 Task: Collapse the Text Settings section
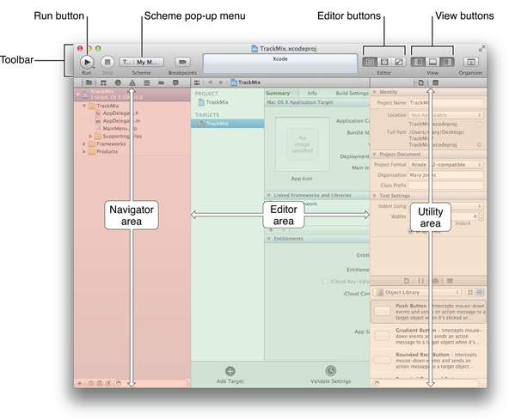coord(374,196)
